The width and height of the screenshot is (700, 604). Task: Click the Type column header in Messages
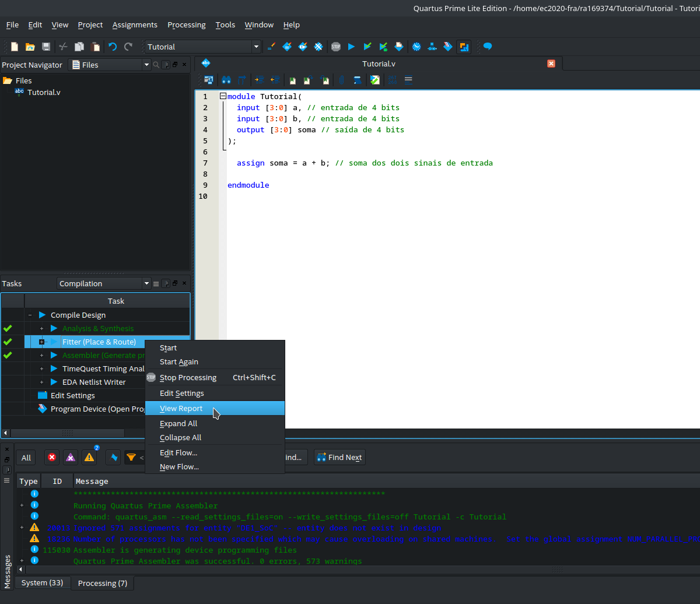29,481
